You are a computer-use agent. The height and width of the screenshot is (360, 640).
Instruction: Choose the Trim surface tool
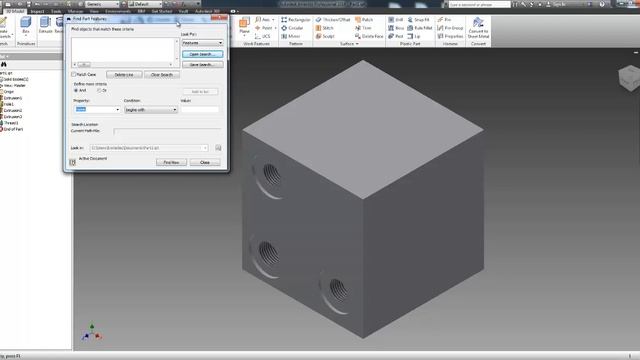363,28
